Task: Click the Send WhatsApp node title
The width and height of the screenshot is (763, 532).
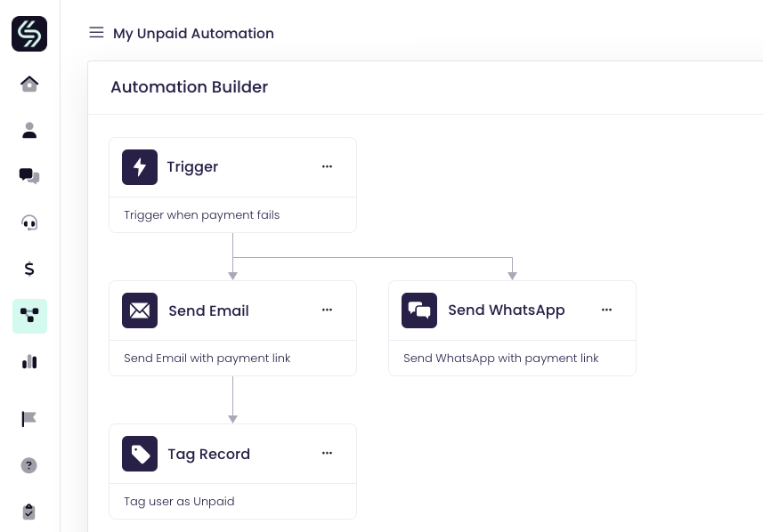Action: [x=506, y=310]
